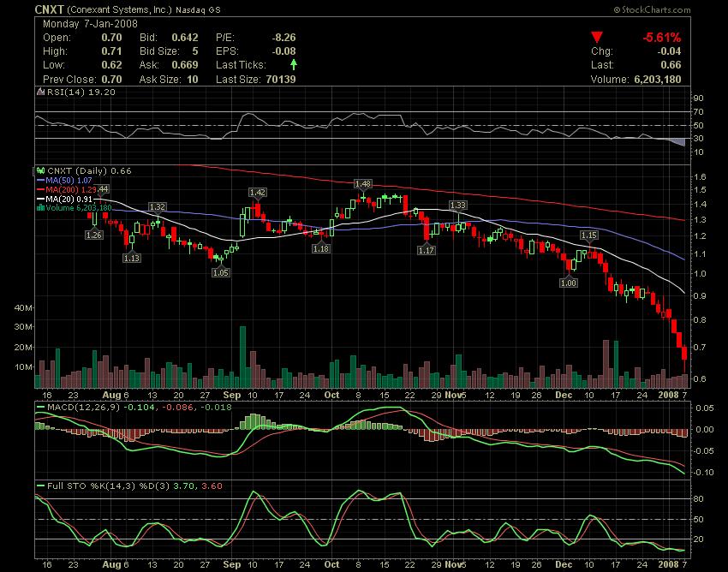Viewport: 728px width, 572px height.
Task: Click the 1.26 low price marker
Action: (94, 235)
